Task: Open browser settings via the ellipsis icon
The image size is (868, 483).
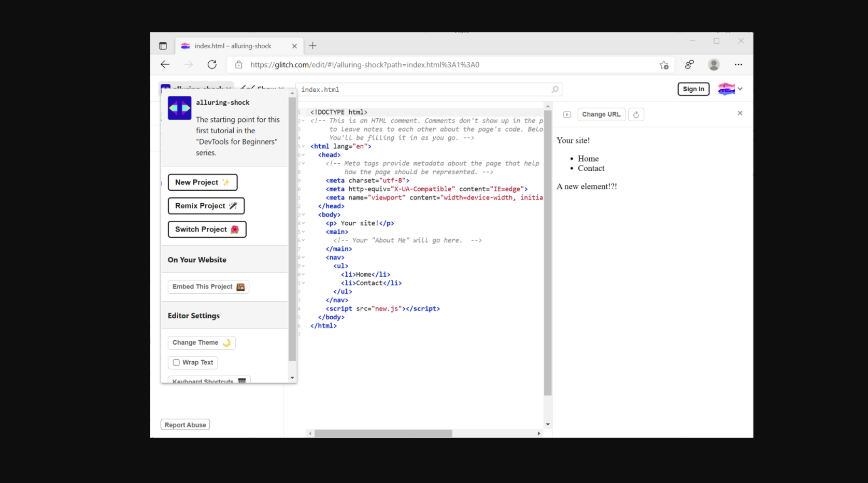Action: click(738, 64)
